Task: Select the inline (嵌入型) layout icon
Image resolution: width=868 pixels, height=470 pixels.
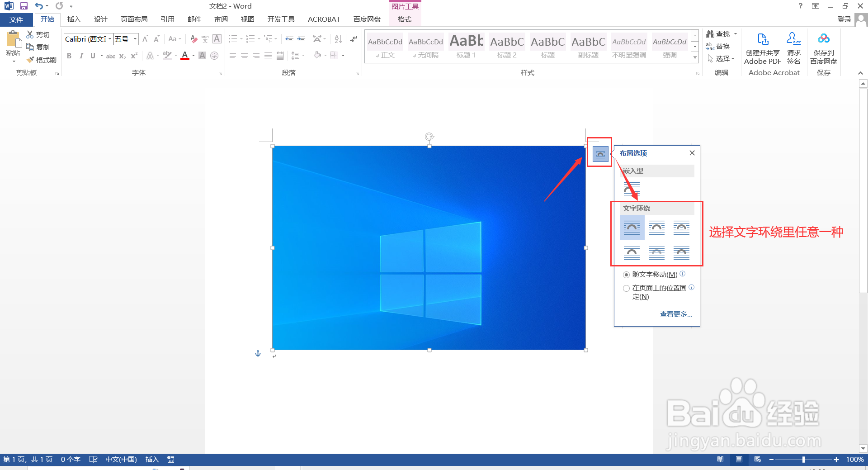Action: 632,190
